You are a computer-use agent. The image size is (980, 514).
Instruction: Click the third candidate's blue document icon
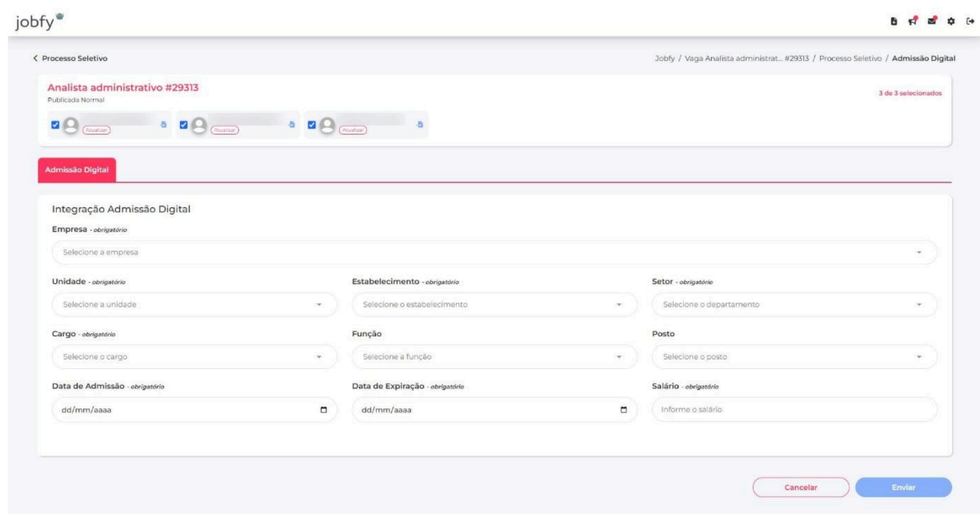pyautogui.click(x=420, y=124)
